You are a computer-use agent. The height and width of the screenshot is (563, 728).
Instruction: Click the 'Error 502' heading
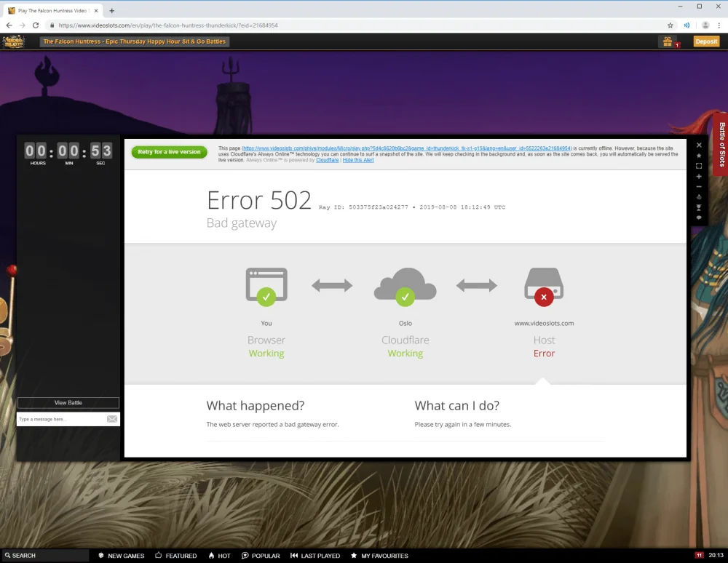tap(259, 200)
